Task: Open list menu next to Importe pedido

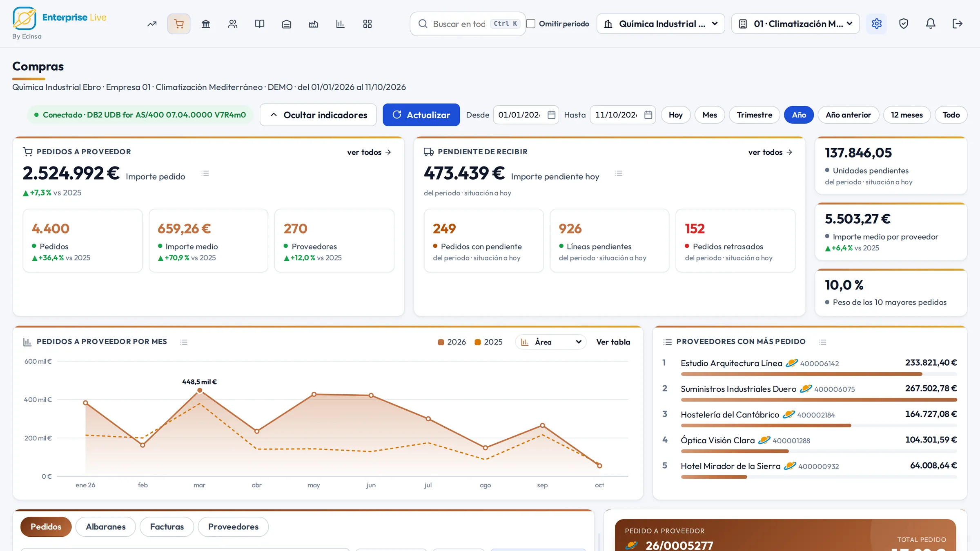Action: pos(205,173)
